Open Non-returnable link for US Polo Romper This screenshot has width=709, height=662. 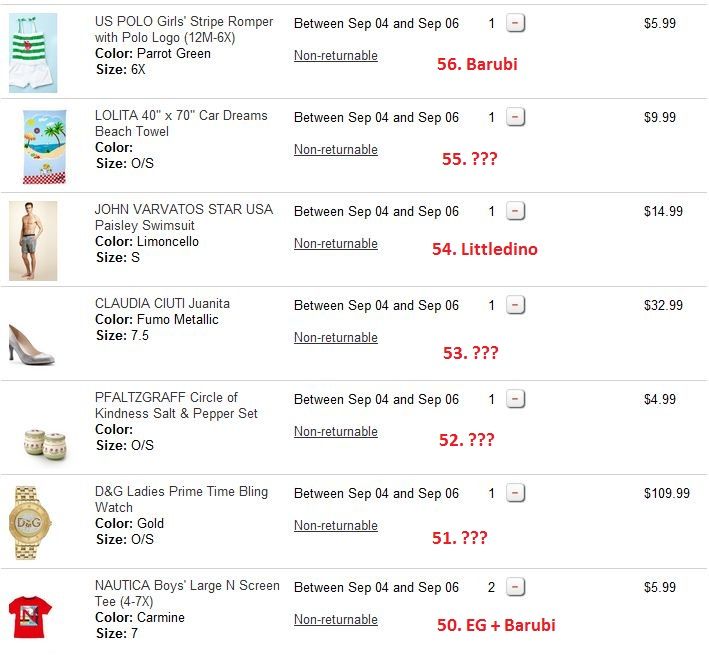335,56
